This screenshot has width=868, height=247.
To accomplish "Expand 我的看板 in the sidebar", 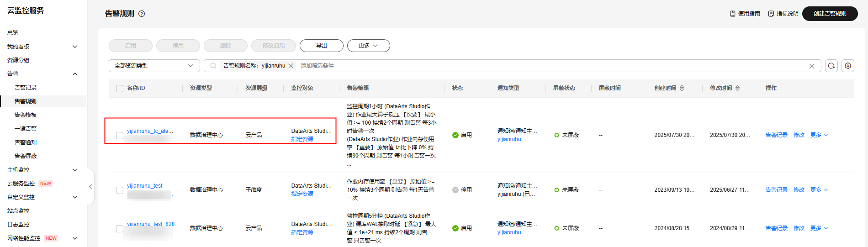I will (x=75, y=47).
